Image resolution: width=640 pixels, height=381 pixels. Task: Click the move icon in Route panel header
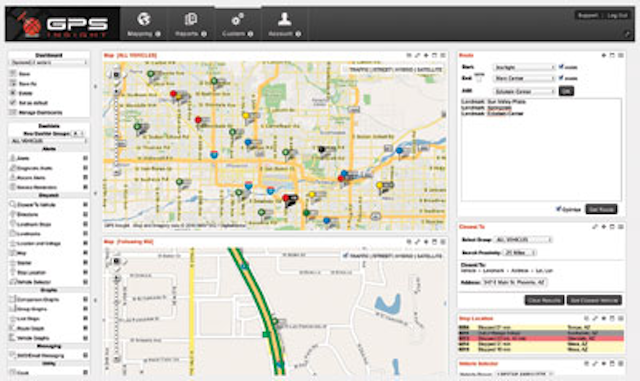click(603, 55)
